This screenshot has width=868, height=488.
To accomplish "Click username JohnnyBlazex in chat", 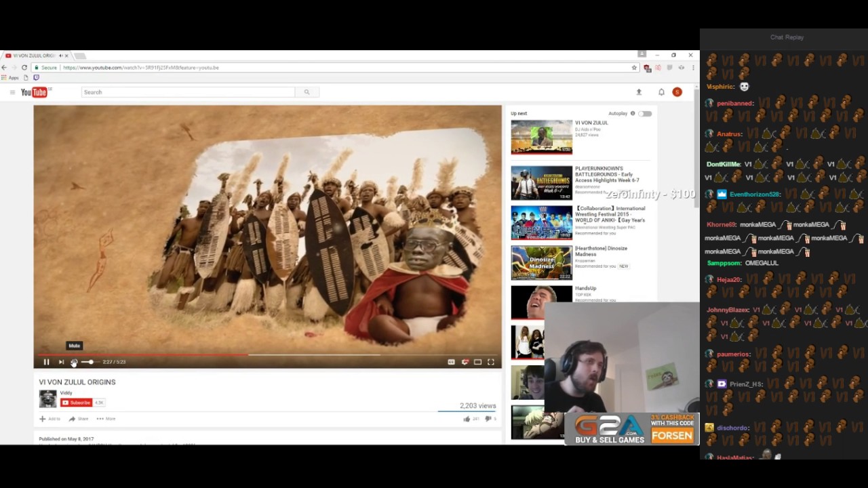I will (728, 310).
